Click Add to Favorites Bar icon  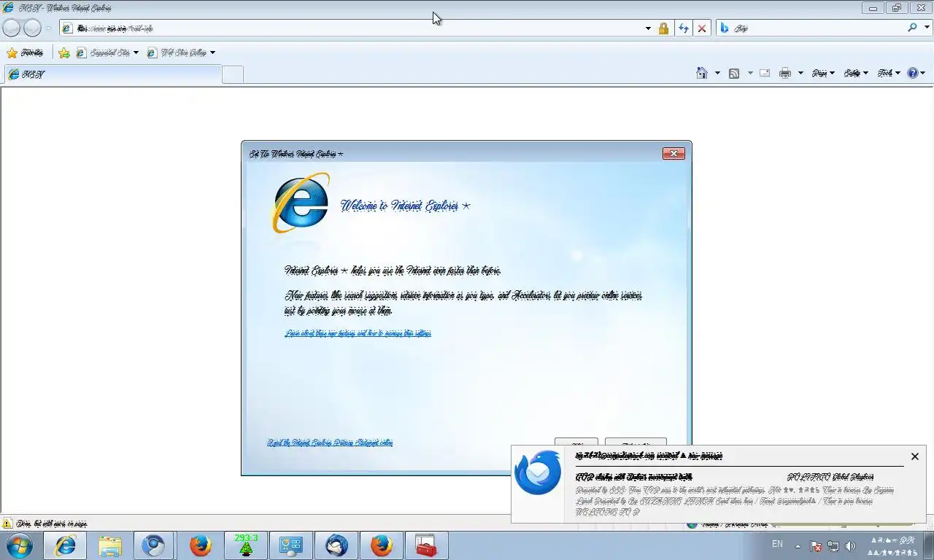[x=64, y=52]
